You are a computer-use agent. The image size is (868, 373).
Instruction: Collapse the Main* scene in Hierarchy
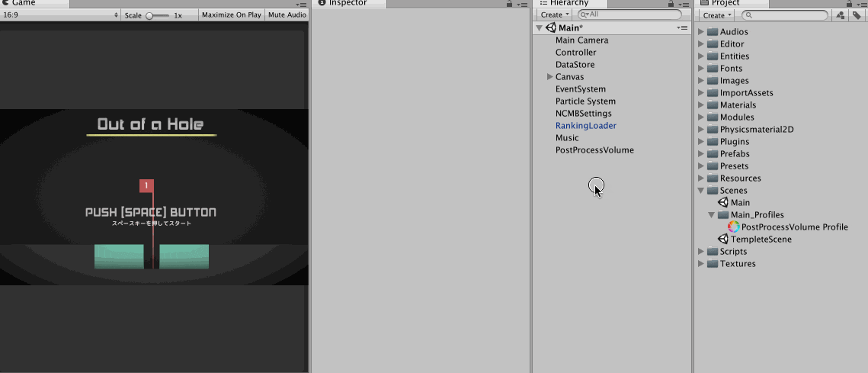point(540,27)
